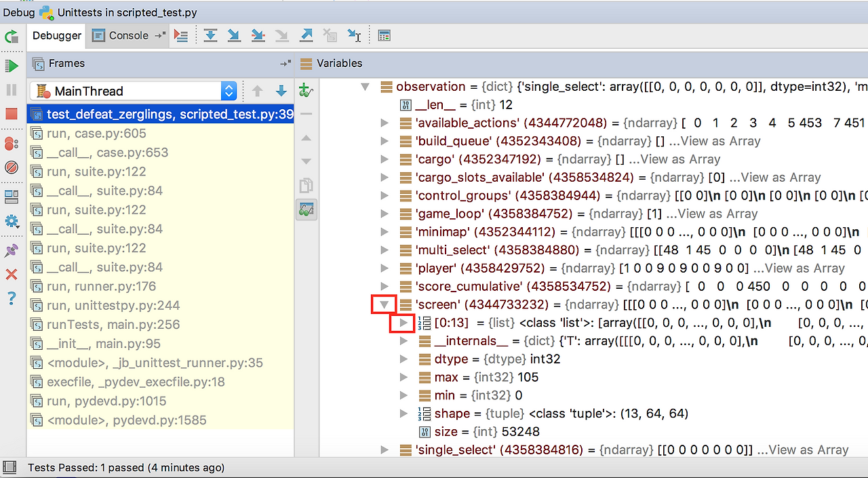Collapse the 'screen' ndarray node
Image resolution: width=868 pixels, height=478 pixels.
384,305
